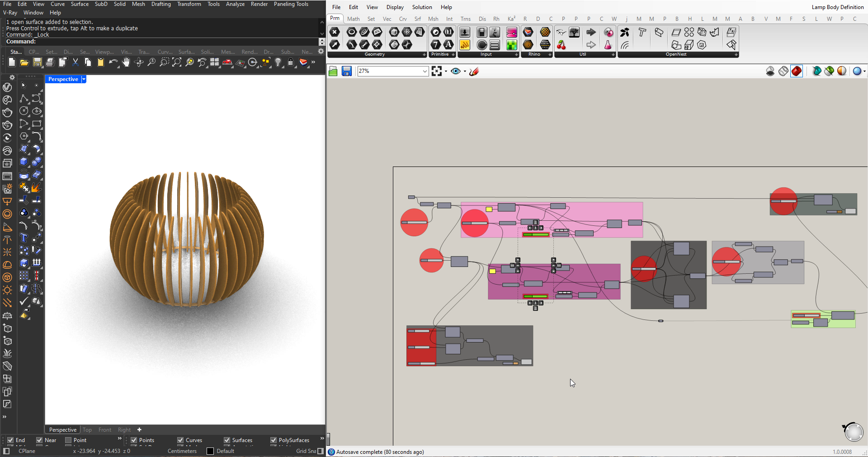This screenshot has width=868, height=457.
Task: Click the Point parameter icon in Geometry panel
Action: pyautogui.click(x=335, y=32)
